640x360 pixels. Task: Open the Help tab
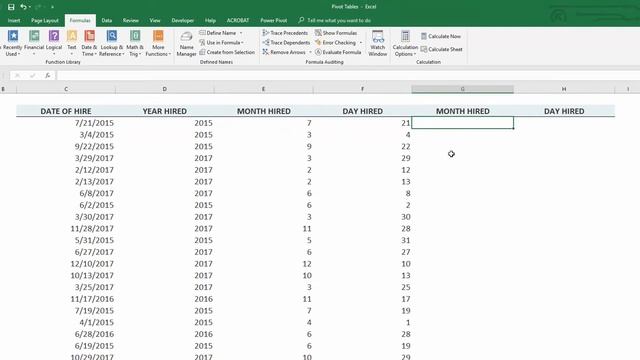coord(210,20)
